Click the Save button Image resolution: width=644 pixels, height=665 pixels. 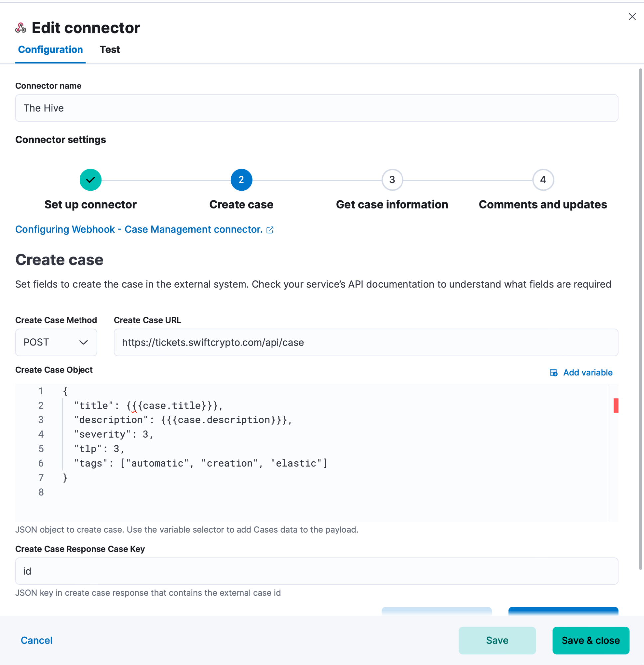click(497, 640)
